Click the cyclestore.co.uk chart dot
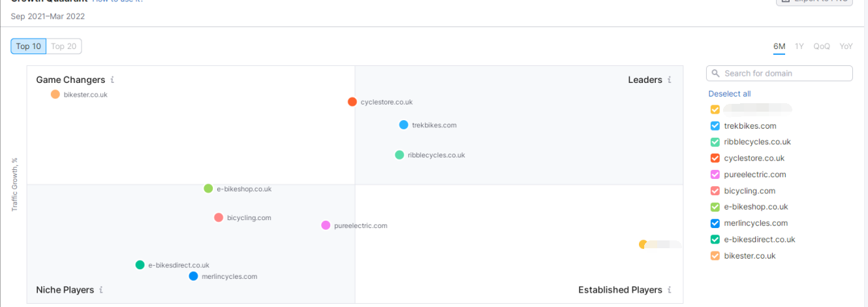Image resolution: width=868 pixels, height=307 pixels. [352, 102]
